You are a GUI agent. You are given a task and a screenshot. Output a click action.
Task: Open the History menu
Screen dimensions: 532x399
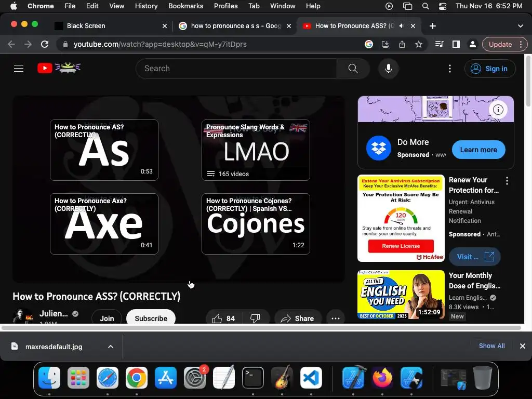coord(146,6)
